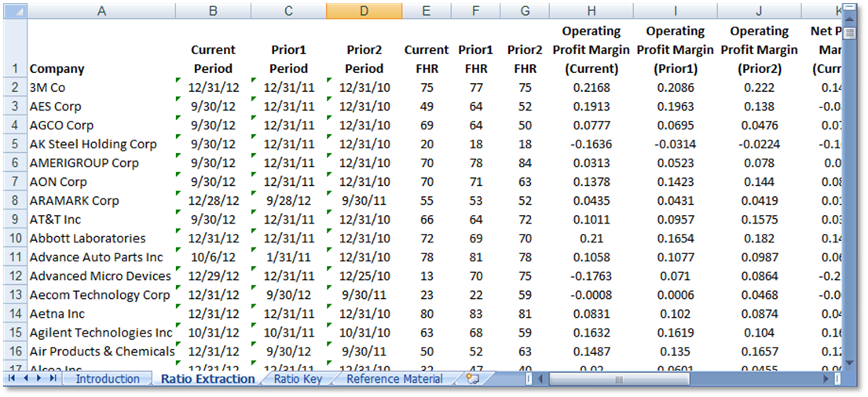This screenshot has height=397, width=868.
Task: Go to next sheet tab navigation arrow
Action: coord(38,378)
